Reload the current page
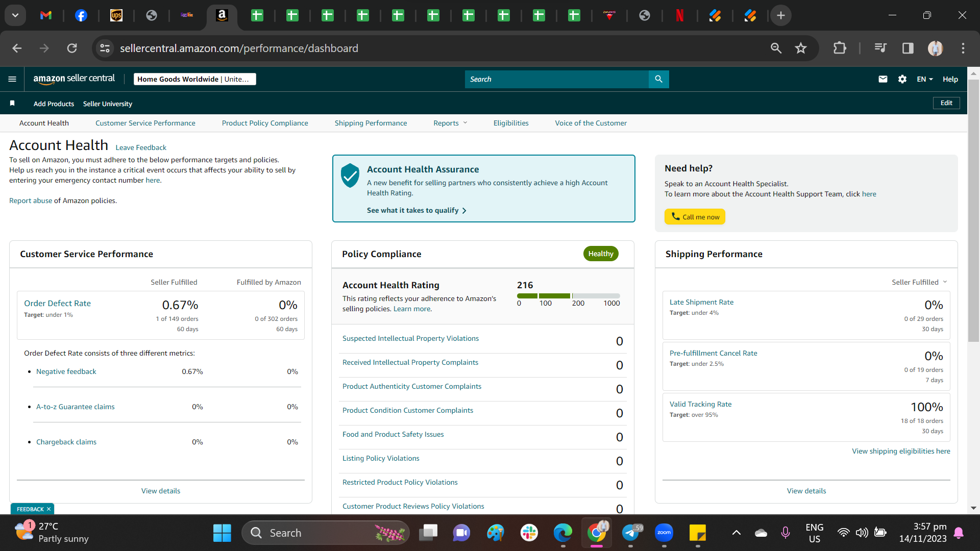 pyautogui.click(x=72, y=48)
